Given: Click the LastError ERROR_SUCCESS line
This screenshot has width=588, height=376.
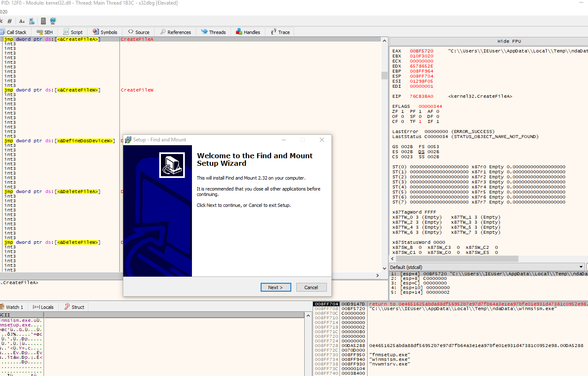Looking at the screenshot, I should (x=443, y=132).
